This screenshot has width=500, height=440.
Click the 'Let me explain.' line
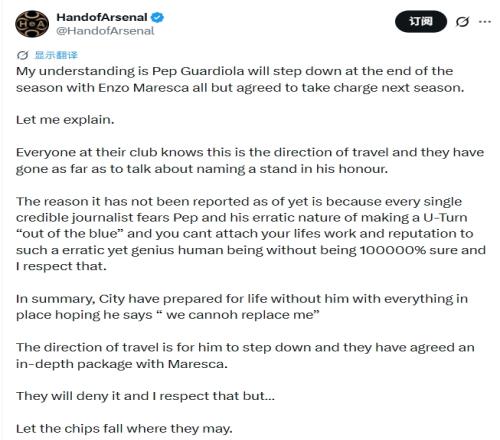tap(65, 120)
